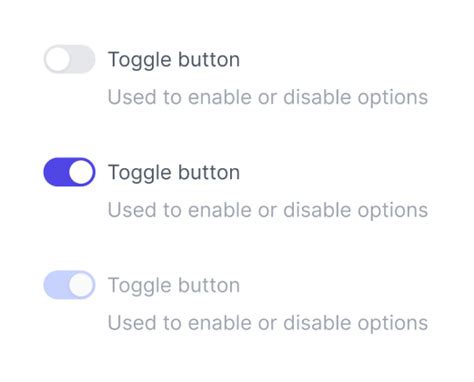
Task: Click 'disable options' text in the first description
Action: point(356,98)
